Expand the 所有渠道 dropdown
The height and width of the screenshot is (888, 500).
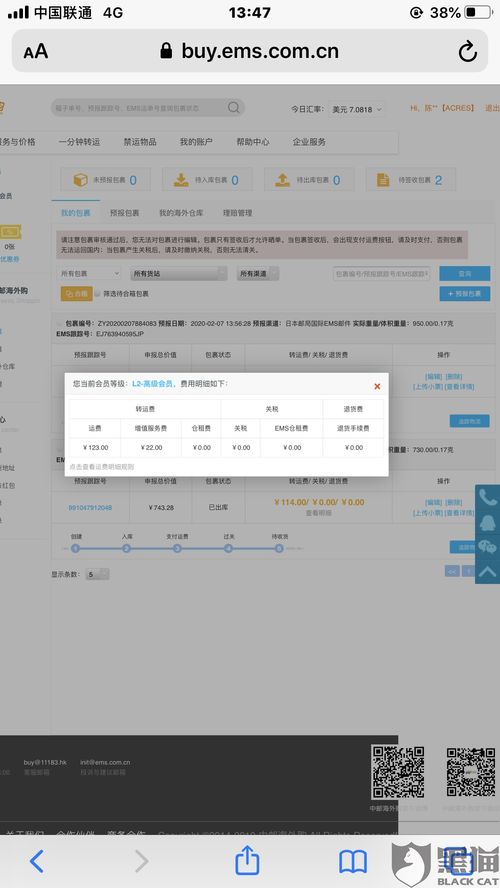click(258, 274)
